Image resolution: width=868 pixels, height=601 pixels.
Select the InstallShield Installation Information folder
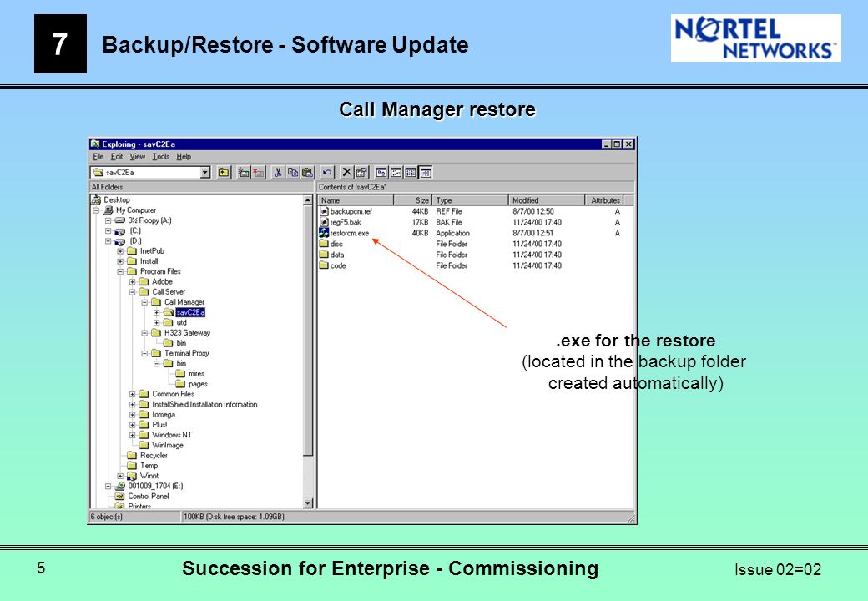(204, 405)
